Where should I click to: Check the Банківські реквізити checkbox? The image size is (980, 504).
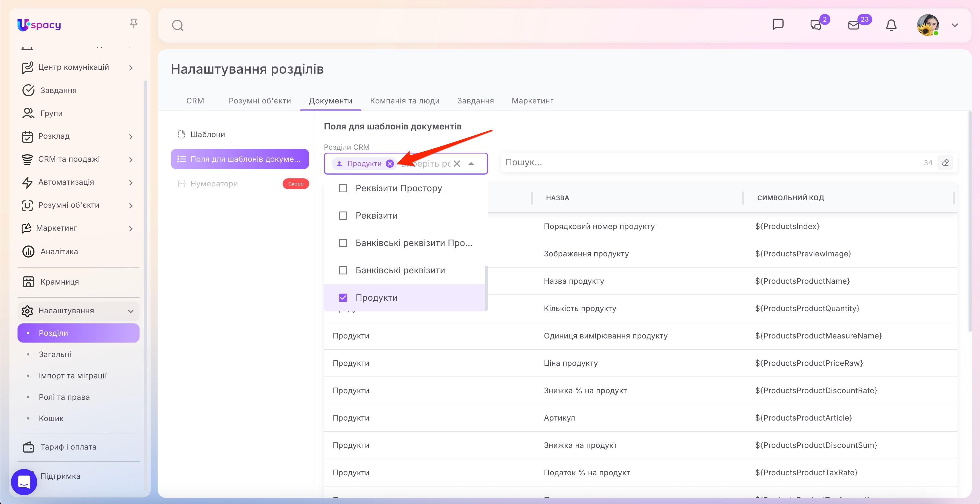pyautogui.click(x=343, y=270)
